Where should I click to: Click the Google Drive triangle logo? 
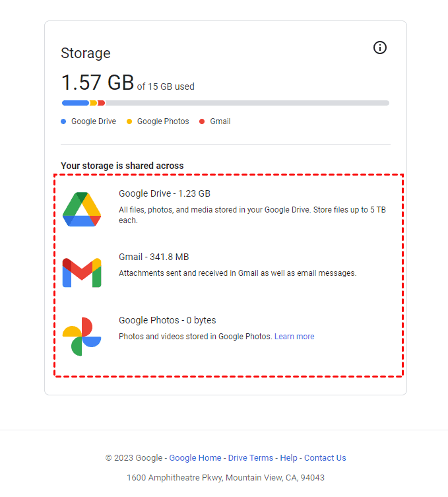point(82,209)
